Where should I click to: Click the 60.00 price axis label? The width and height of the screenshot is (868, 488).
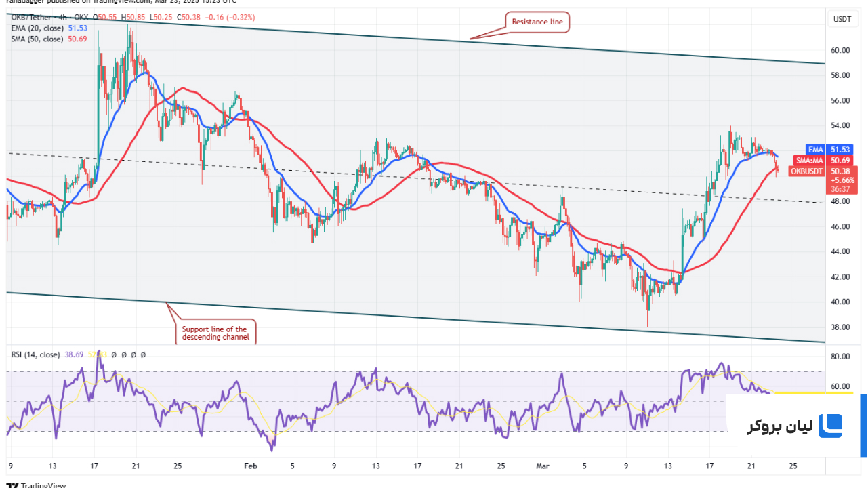(x=841, y=50)
